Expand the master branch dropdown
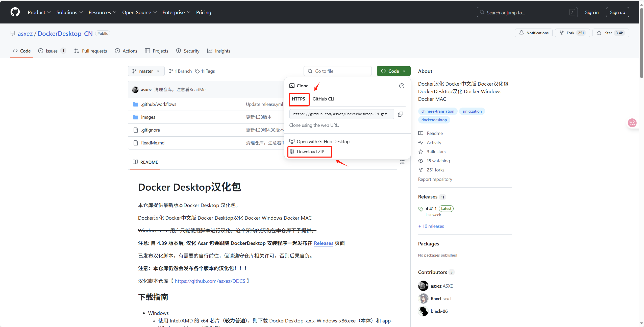The height and width of the screenshot is (327, 644). (x=146, y=71)
